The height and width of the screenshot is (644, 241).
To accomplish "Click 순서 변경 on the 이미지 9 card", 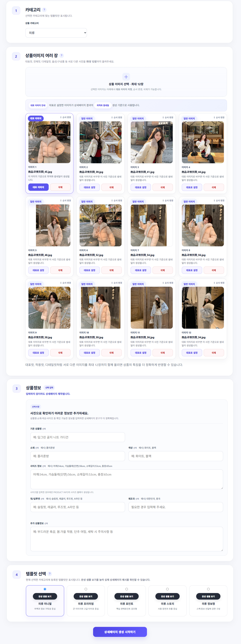I will click(x=66, y=283).
